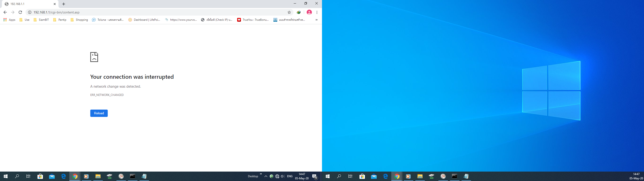Expand the hidden bookmarks chevron
The image size is (644, 181).
pyautogui.click(x=317, y=20)
